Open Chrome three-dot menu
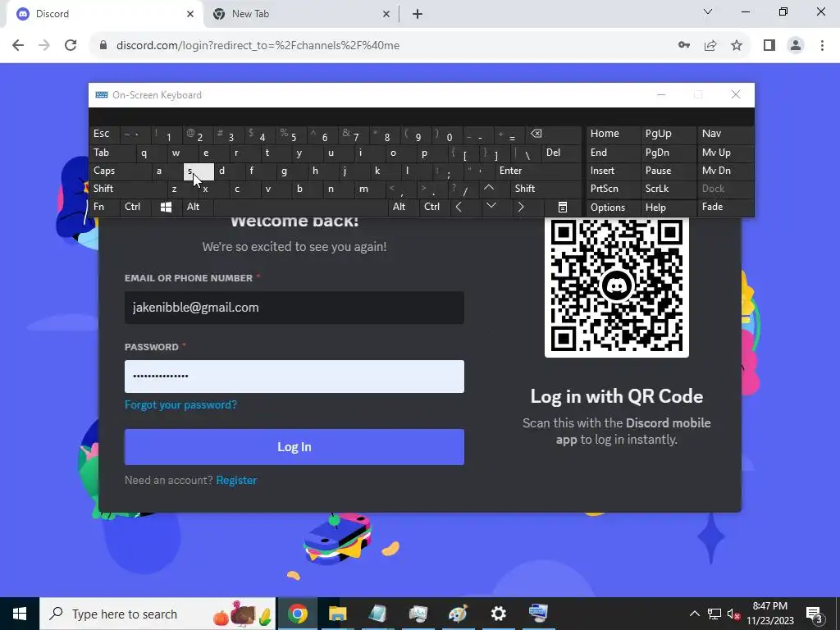Screen dimensions: 840x630 822,46
